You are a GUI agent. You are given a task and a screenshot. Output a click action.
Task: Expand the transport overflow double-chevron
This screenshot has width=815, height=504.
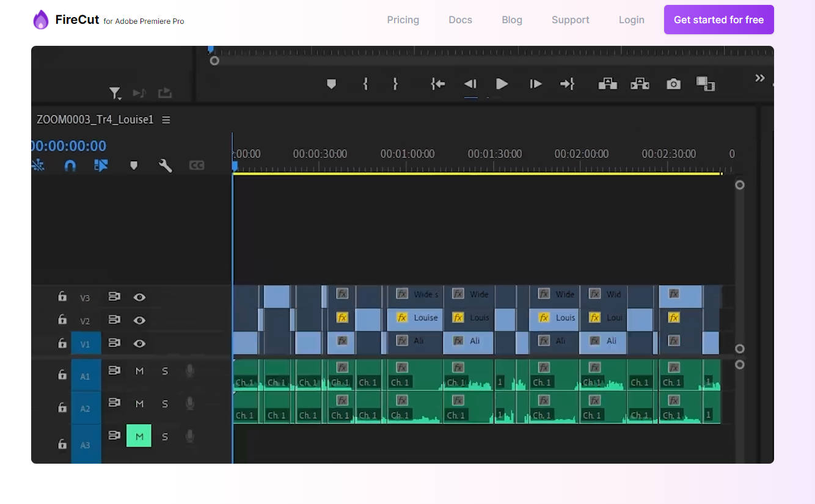pyautogui.click(x=759, y=78)
